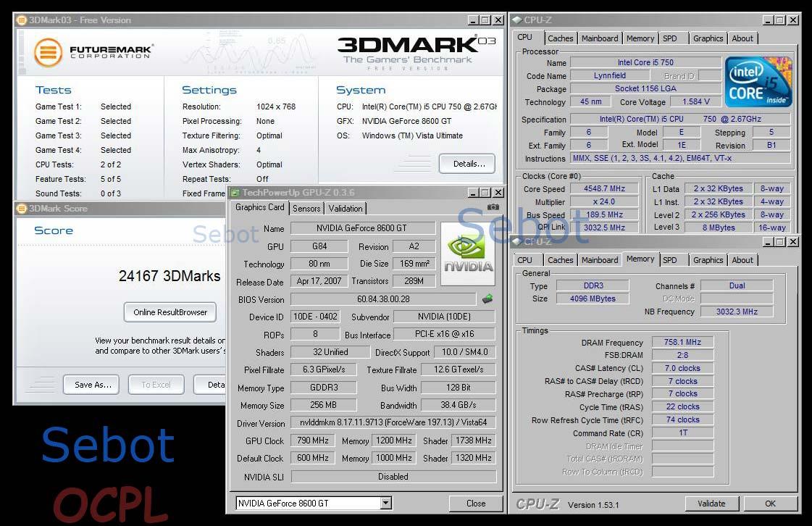This screenshot has width=812, height=526.
Task: Click the 3DMark03 title bar icon
Action: (22, 20)
